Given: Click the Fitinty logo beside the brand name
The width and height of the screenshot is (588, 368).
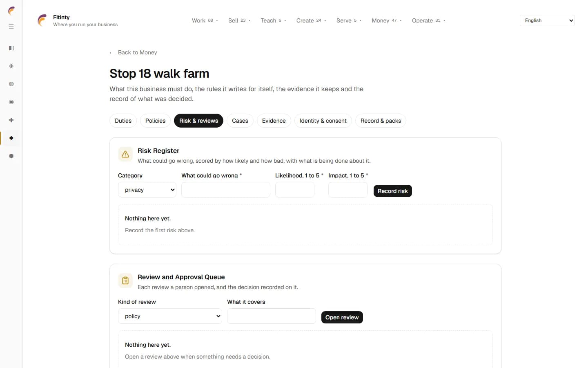Looking at the screenshot, I should (x=42, y=20).
